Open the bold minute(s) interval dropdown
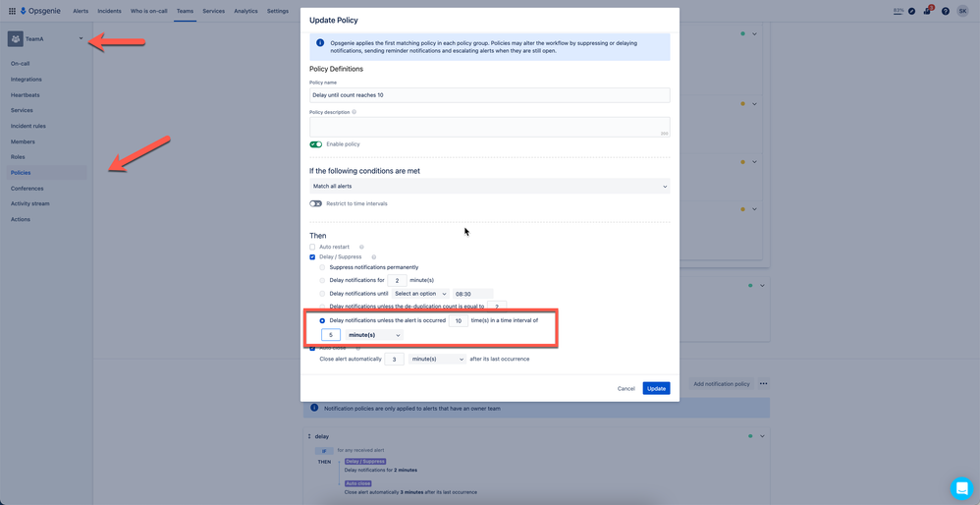This screenshot has width=980, height=505. pos(374,335)
